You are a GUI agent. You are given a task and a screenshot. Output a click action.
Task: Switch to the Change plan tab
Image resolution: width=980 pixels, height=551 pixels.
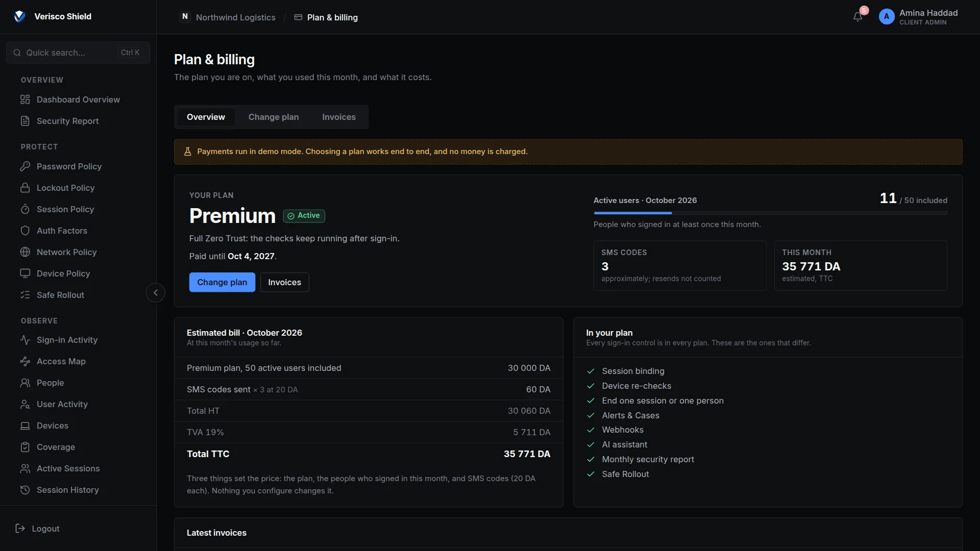coord(274,117)
